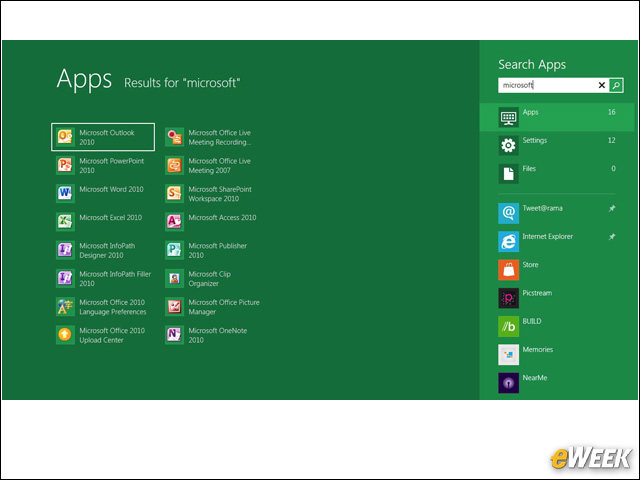Switch to Files search results label
This screenshot has width=640, height=480.
pos(529,169)
